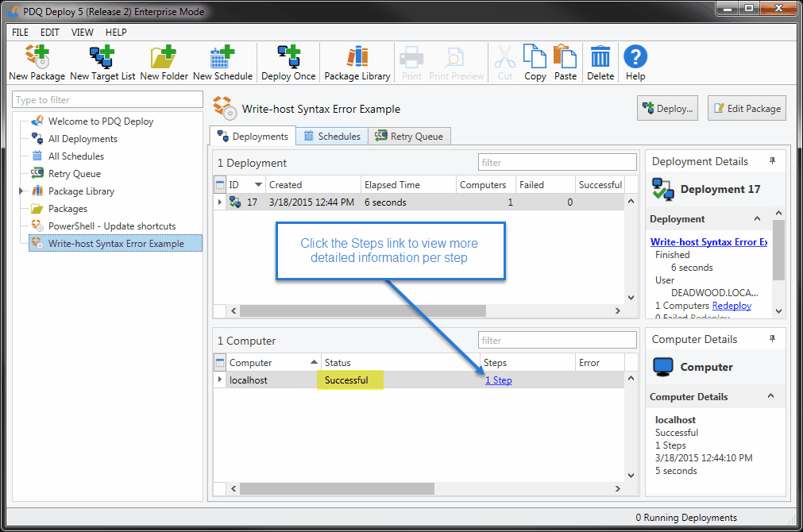This screenshot has width=803, height=532.
Task: Click the Status column header
Action: point(400,363)
